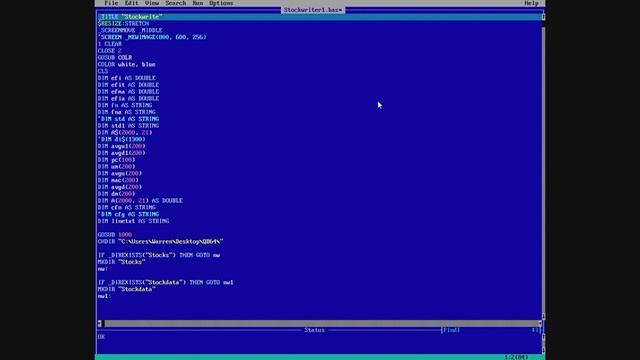
Task: Click the mw1: label line
Action: (x=104, y=296)
